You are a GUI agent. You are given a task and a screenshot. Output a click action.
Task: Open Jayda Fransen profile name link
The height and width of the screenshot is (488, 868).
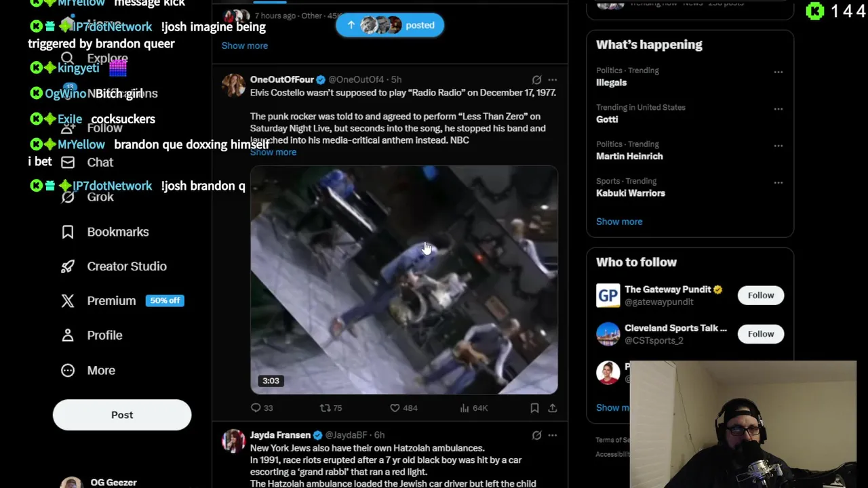[x=280, y=435]
